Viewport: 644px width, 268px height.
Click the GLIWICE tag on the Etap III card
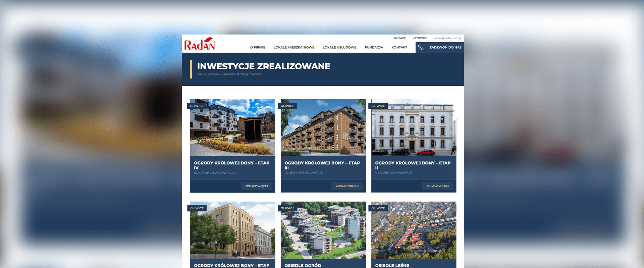(287, 106)
